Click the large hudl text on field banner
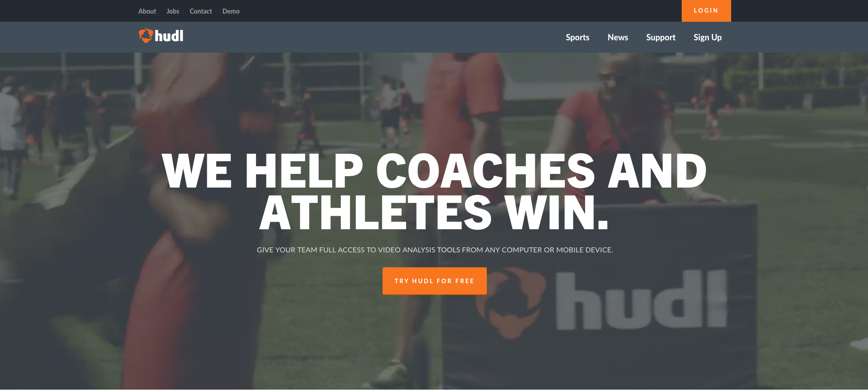The width and height of the screenshot is (868, 391). (641, 300)
